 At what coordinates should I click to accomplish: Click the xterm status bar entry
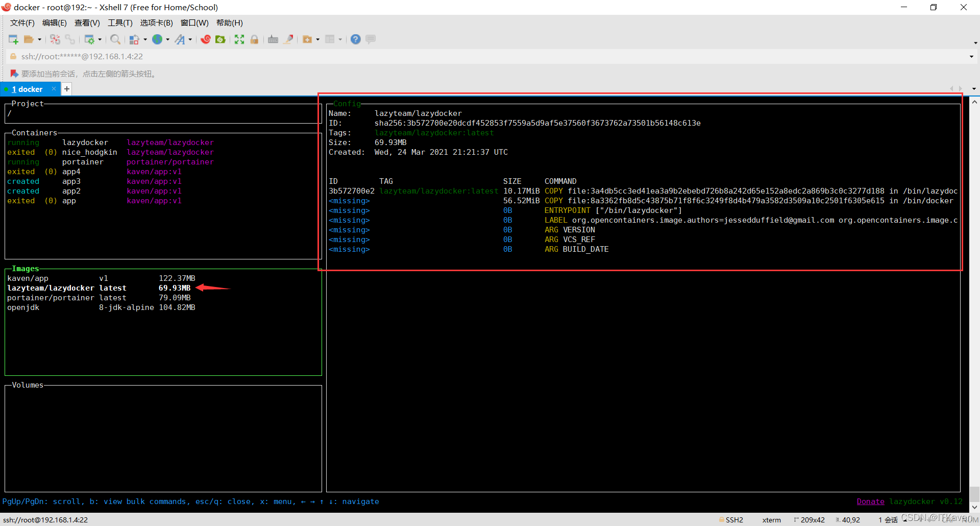coord(771,520)
